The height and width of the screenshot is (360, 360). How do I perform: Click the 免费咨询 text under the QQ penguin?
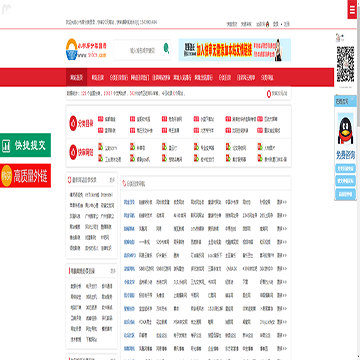pos(345,154)
